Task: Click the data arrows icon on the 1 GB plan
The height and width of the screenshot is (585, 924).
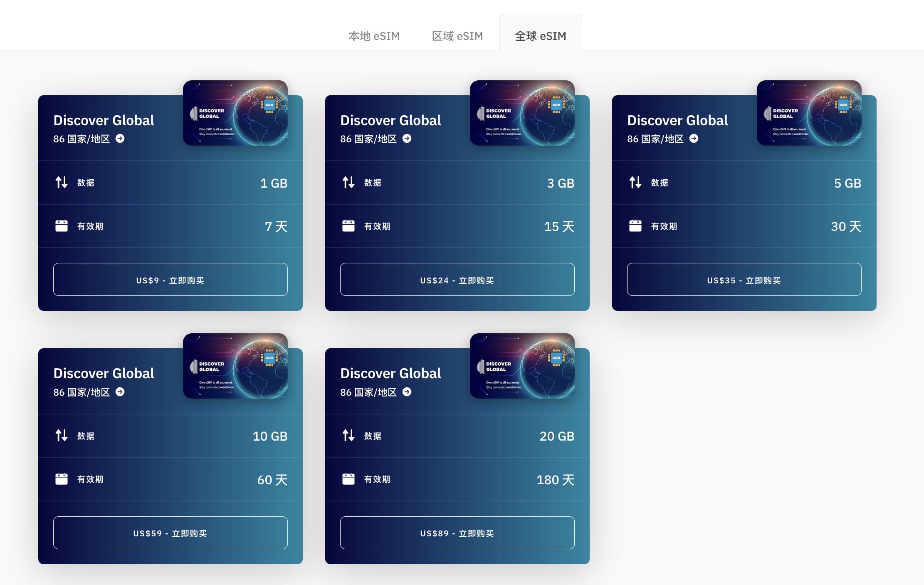Action: [62, 182]
